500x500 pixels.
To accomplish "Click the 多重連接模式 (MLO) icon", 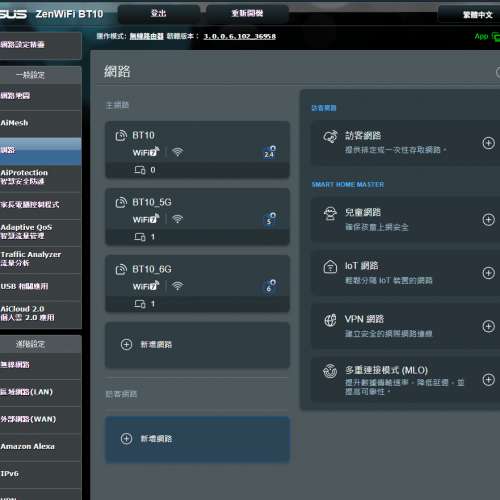I will pyautogui.click(x=330, y=371).
